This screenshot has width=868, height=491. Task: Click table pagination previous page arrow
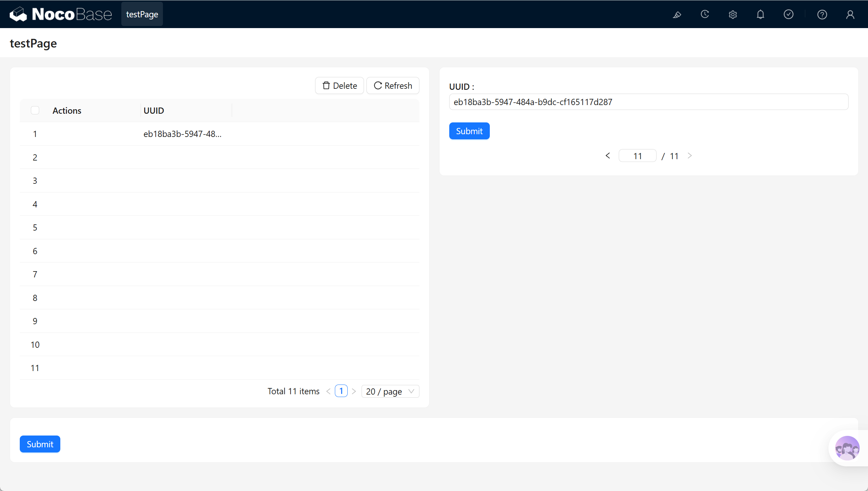(328, 391)
